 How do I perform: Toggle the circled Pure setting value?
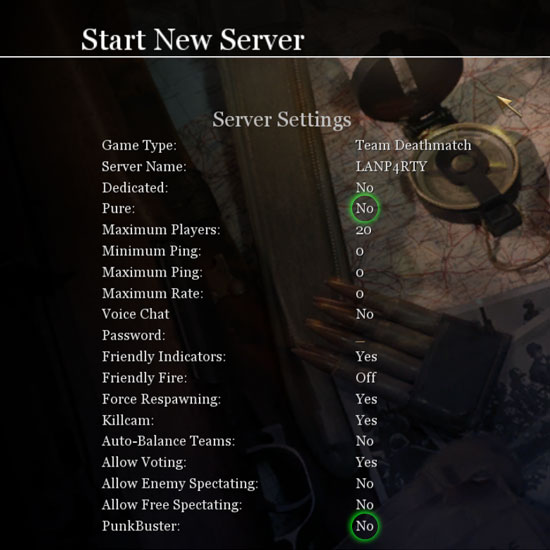point(365,209)
